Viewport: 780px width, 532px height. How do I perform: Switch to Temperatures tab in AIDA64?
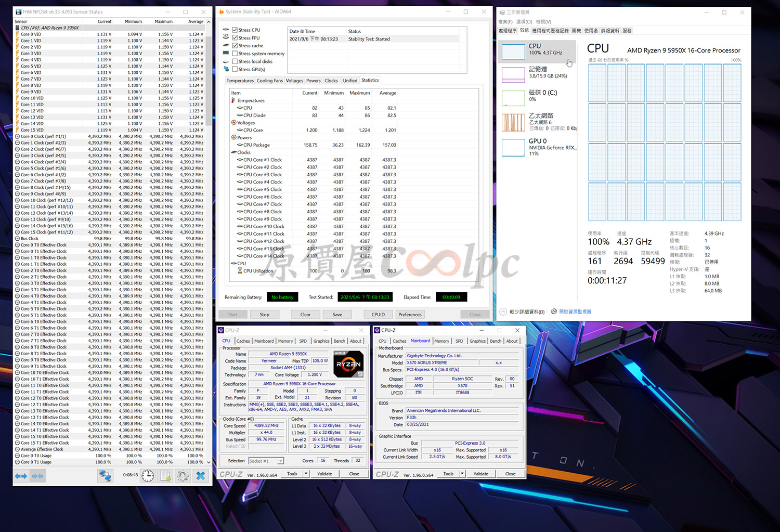(x=240, y=81)
